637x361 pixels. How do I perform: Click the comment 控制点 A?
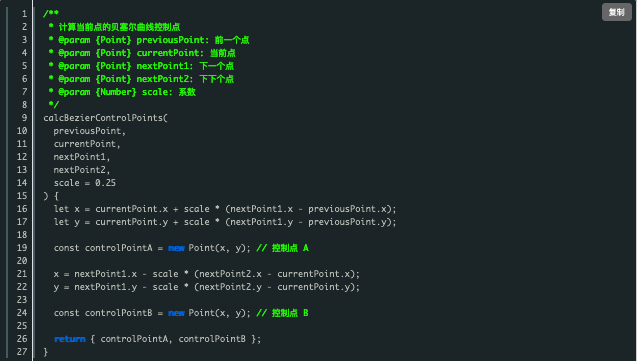[283, 248]
